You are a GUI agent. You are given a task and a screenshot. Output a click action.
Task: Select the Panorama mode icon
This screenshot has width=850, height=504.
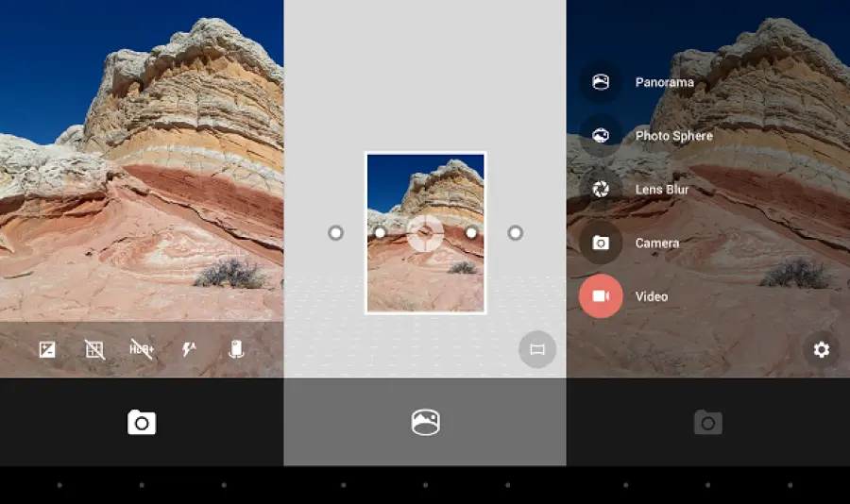point(601,82)
